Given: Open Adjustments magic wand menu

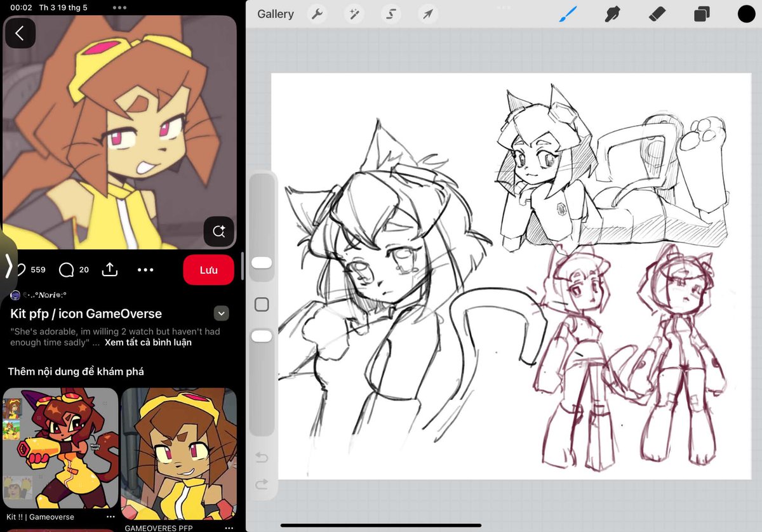Looking at the screenshot, I should click(x=354, y=14).
